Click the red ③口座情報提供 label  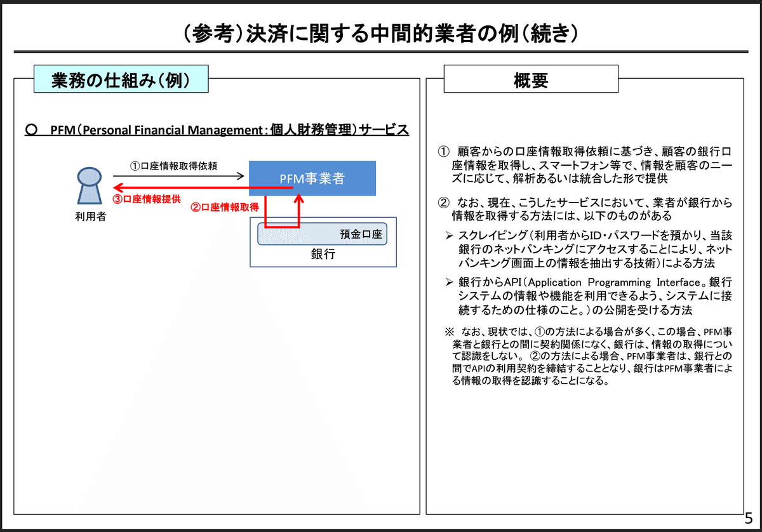(x=147, y=199)
